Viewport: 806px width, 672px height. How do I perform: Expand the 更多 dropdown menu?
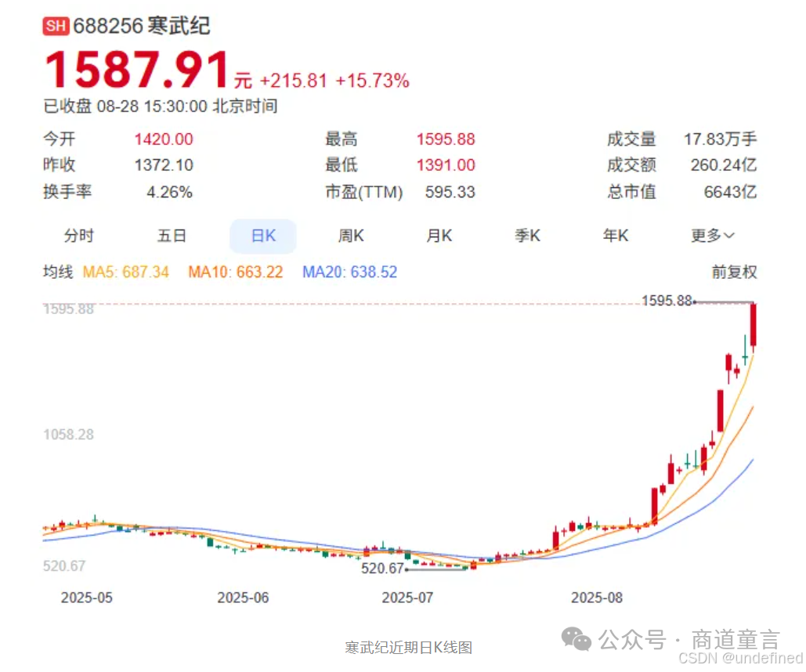point(713,236)
